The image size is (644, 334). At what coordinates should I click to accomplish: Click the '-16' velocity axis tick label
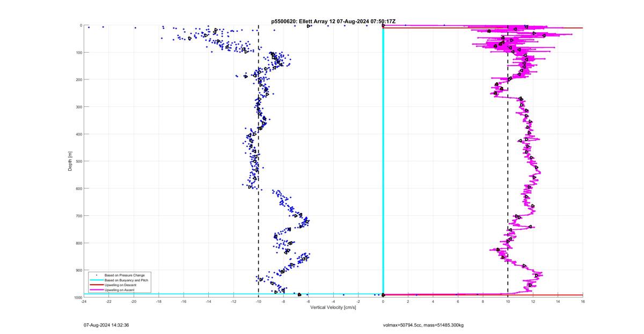click(184, 301)
